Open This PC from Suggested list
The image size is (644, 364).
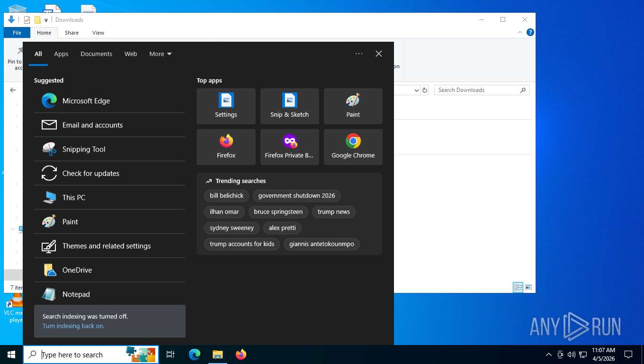click(109, 197)
